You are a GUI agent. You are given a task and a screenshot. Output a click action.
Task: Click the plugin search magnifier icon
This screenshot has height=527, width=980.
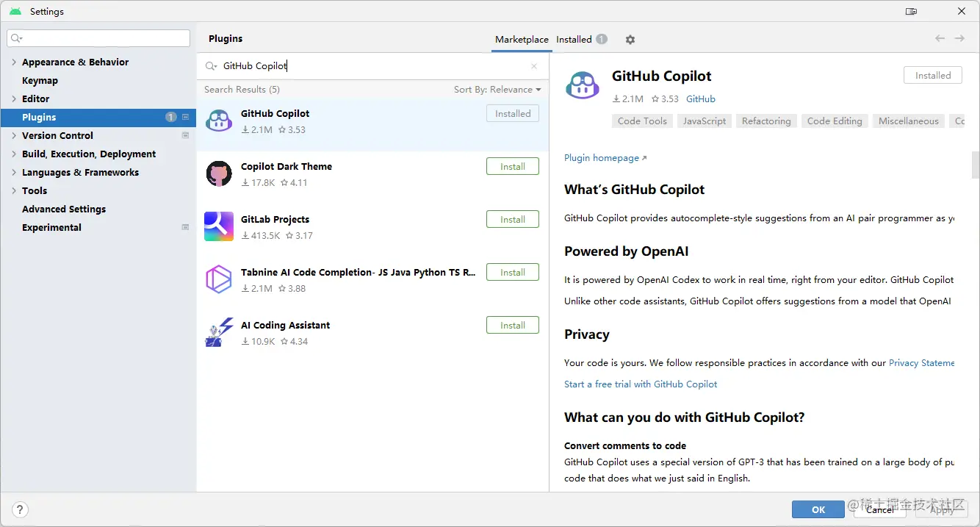(x=211, y=66)
